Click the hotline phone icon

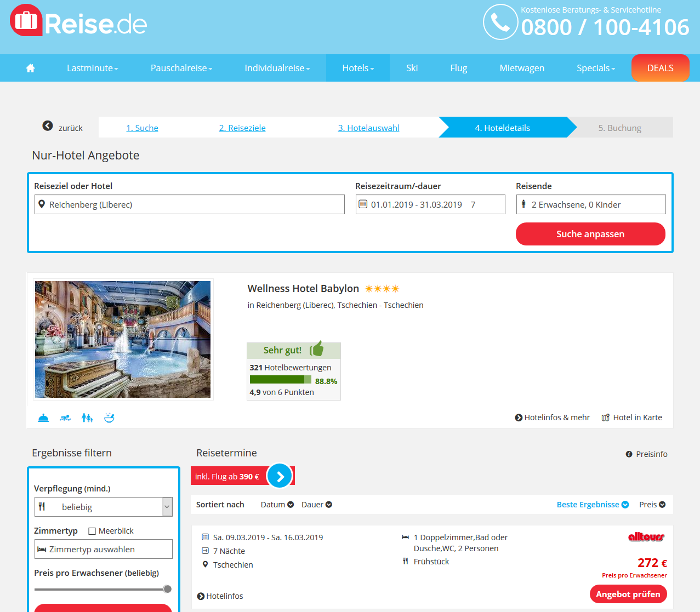(x=500, y=22)
